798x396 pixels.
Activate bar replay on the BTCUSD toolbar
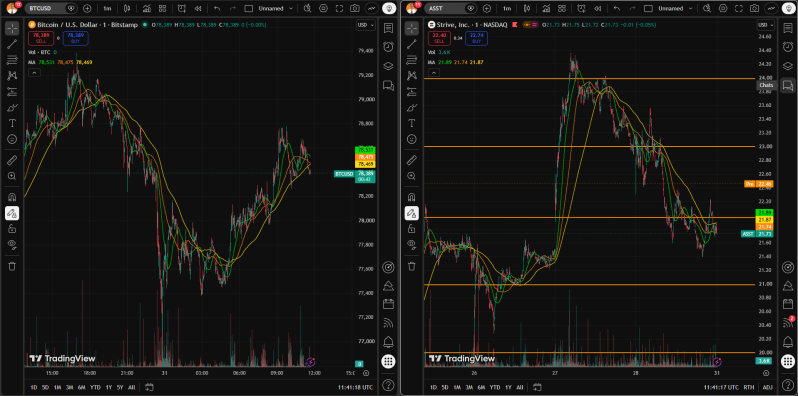pos(198,8)
